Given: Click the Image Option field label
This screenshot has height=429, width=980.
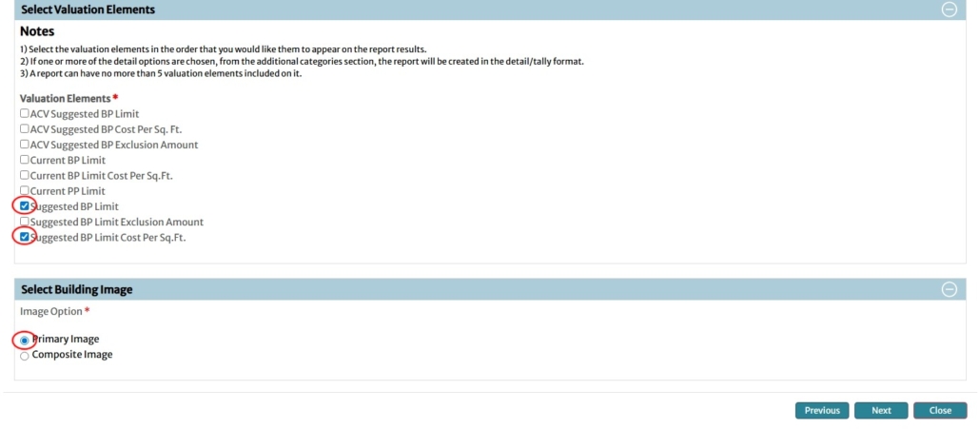Looking at the screenshot, I should (51, 311).
